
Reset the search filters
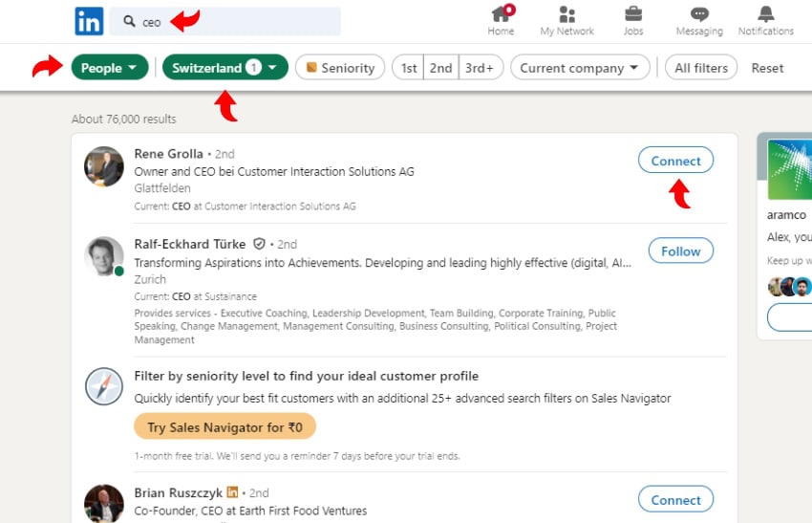point(767,68)
